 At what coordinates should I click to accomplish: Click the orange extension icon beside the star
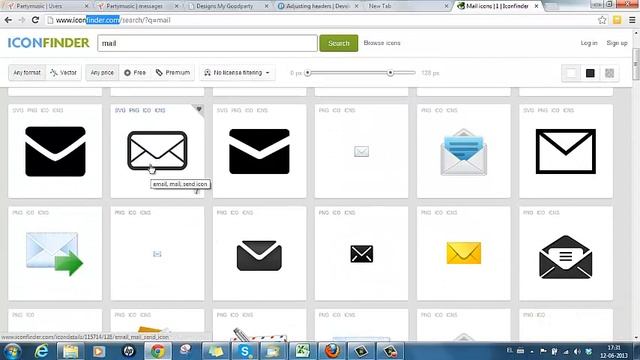(617, 20)
